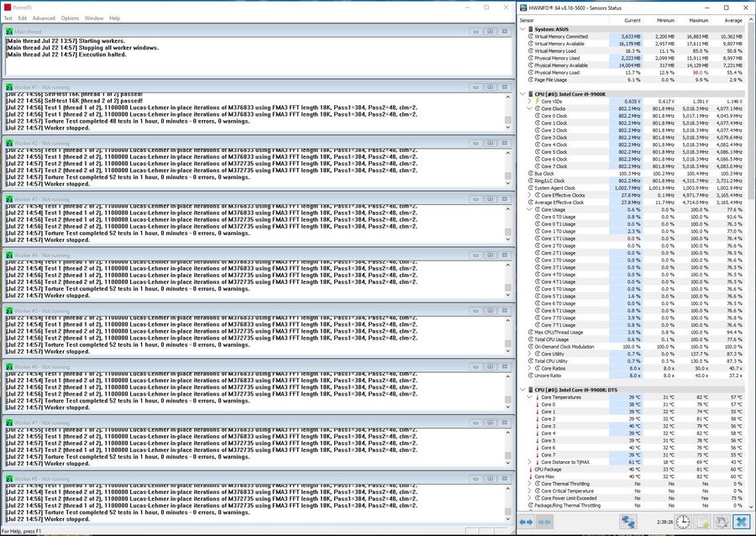This screenshot has height=536, width=756.
Task: Click the CPU Package thermometer icon
Action: point(531,470)
